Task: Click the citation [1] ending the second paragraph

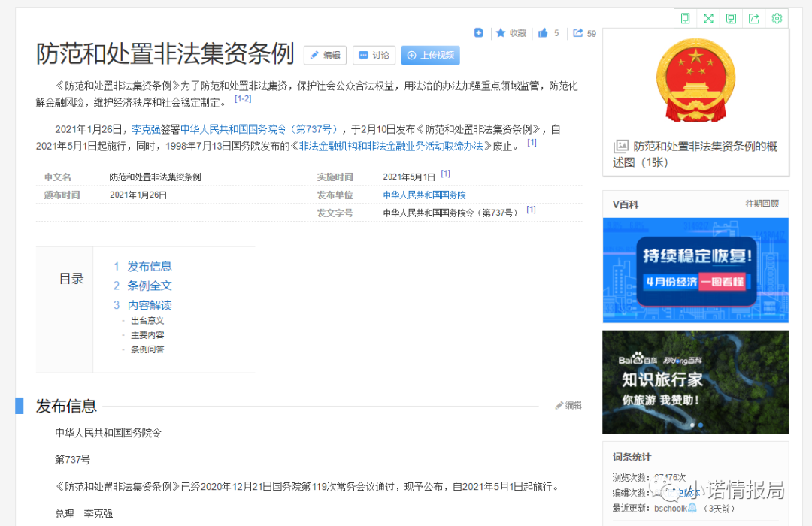Action: (532, 142)
